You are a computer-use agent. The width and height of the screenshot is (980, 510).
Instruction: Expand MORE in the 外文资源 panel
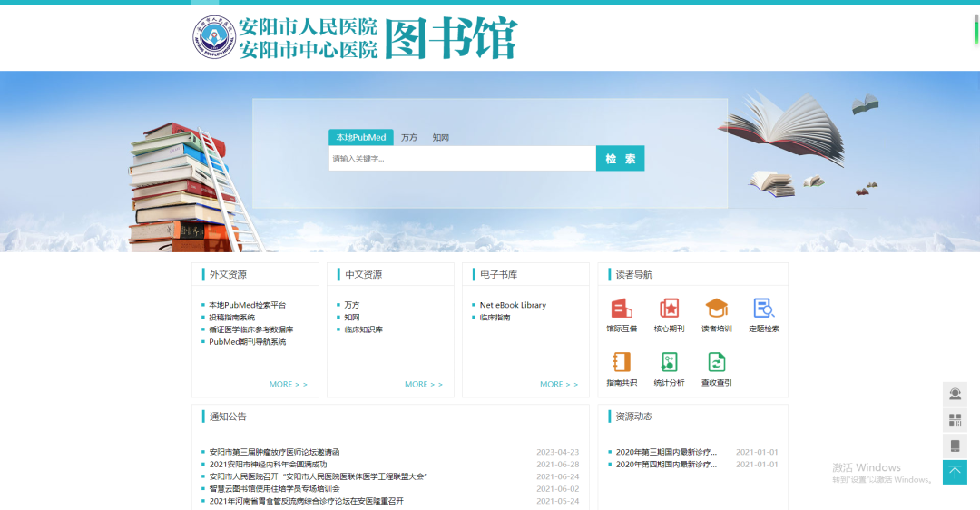[x=288, y=385]
